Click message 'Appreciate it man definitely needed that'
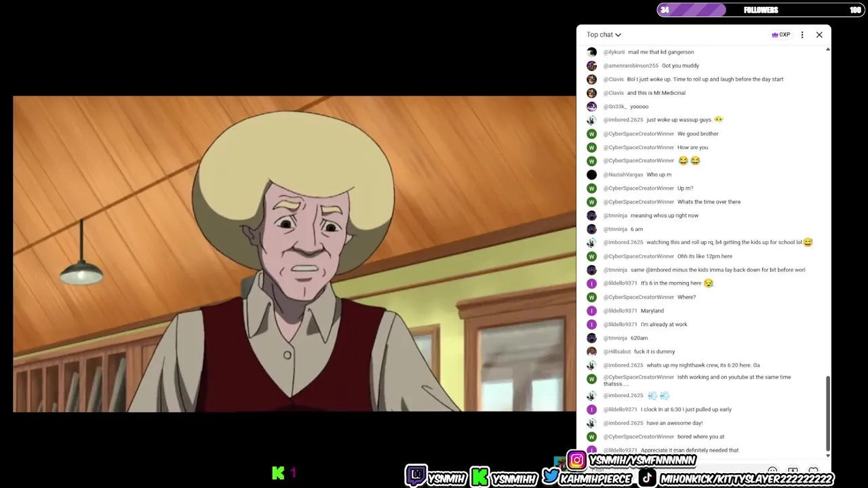Viewport: 868px width, 488px height. (x=690, y=450)
